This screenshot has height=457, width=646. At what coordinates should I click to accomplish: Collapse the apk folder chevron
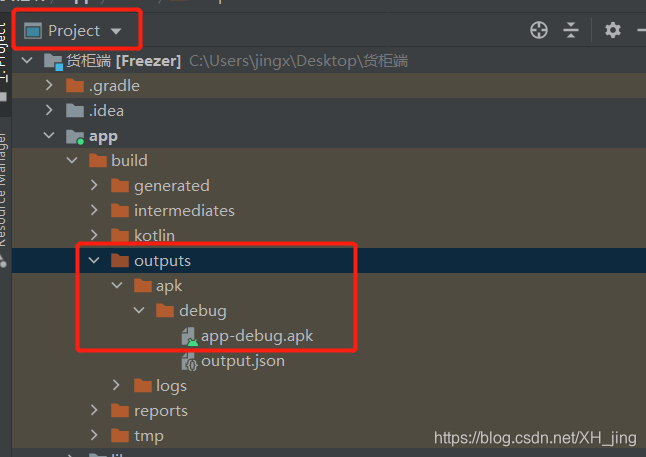click(x=117, y=285)
